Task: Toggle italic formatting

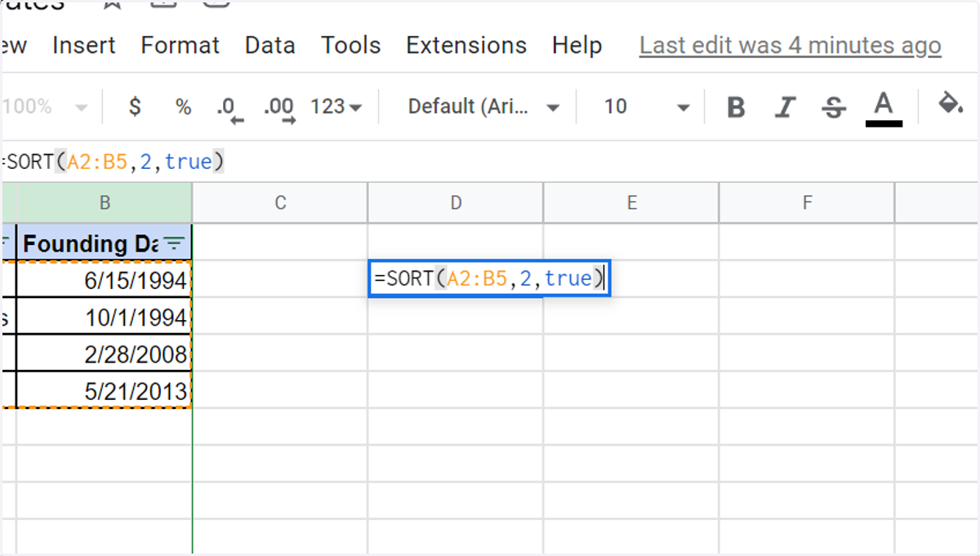Action: click(785, 107)
